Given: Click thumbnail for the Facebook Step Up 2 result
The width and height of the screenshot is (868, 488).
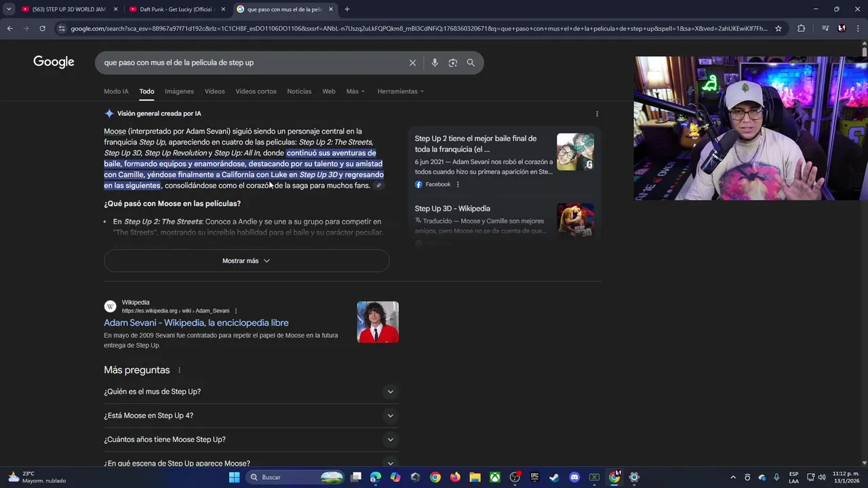Looking at the screenshot, I should (x=575, y=152).
